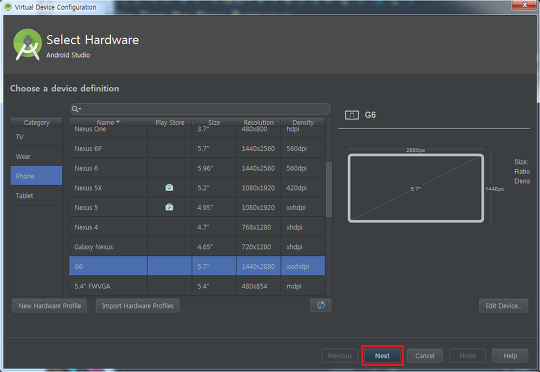540x372 pixels.
Task: Click the search magnifier icon
Action: [x=76, y=109]
